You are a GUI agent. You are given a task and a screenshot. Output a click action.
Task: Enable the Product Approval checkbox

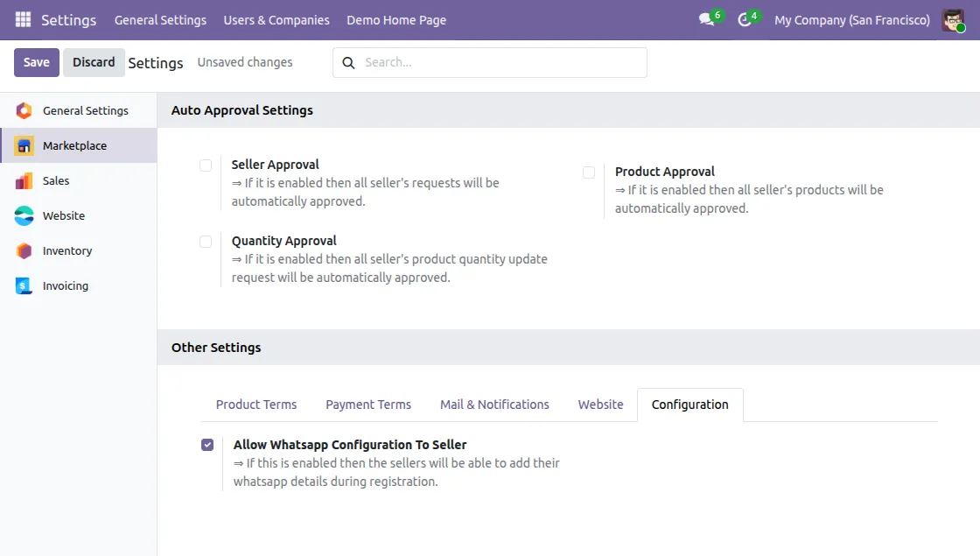click(589, 172)
